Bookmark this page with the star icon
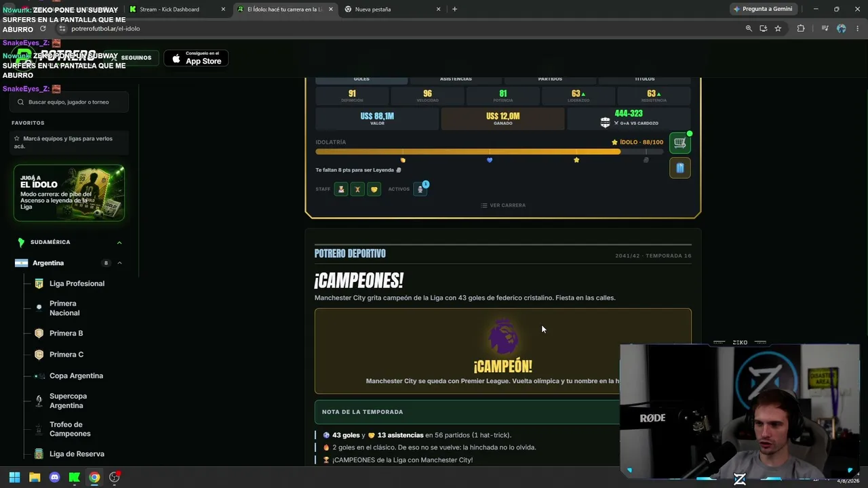868x488 pixels. pos(778,28)
